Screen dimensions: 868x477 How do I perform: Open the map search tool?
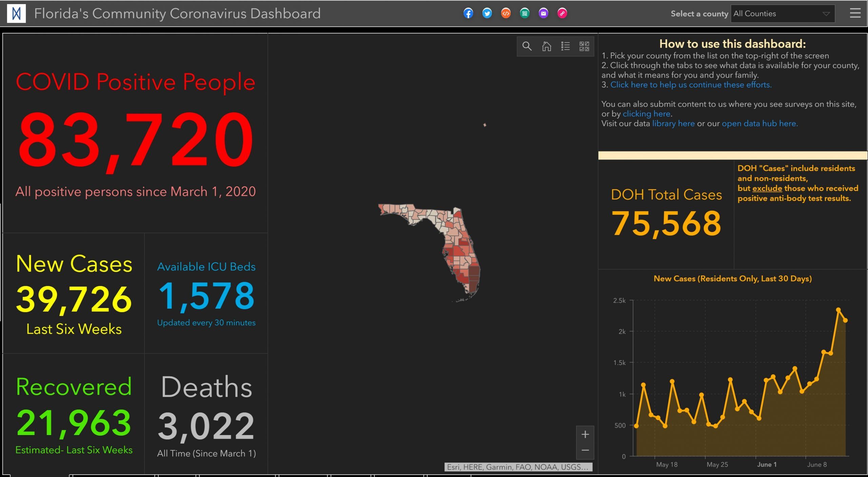[x=527, y=46]
